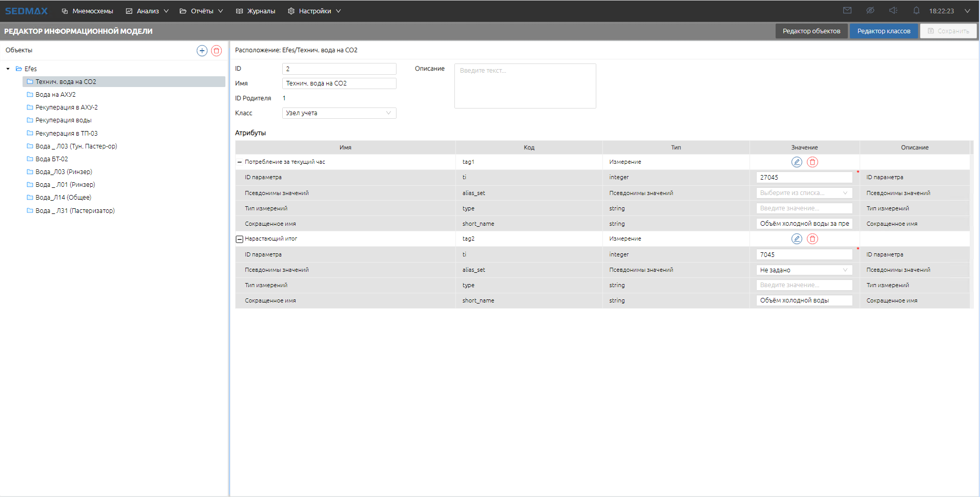Toggle the eye visibility icon in header
This screenshot has height=497, width=980.
tap(870, 11)
